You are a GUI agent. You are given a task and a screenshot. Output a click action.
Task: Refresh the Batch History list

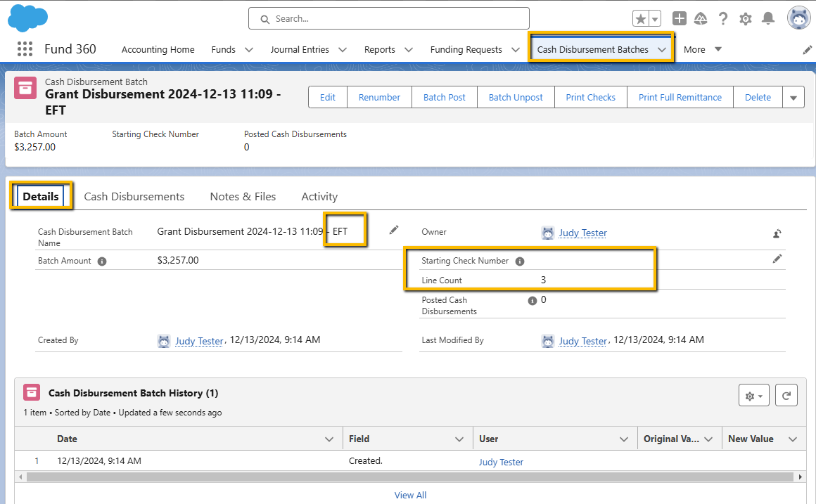pos(786,395)
